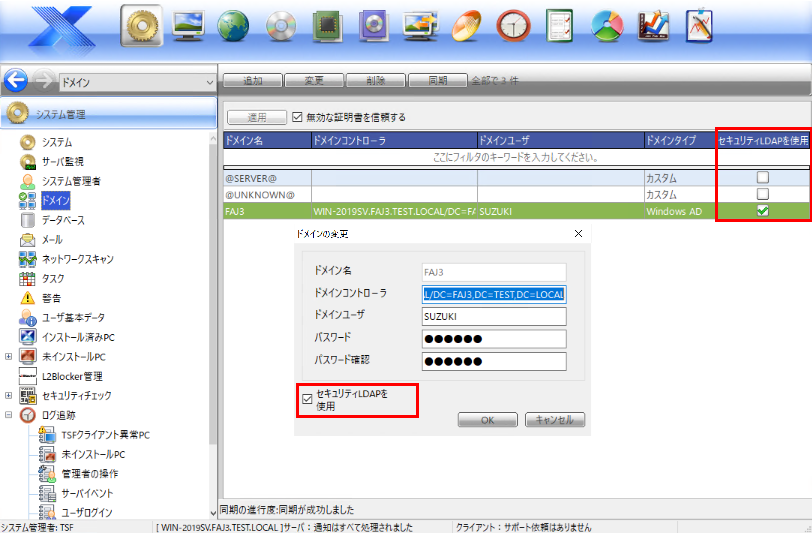
Task: Open 警告 warning item in sidebar
Action: click(52, 298)
